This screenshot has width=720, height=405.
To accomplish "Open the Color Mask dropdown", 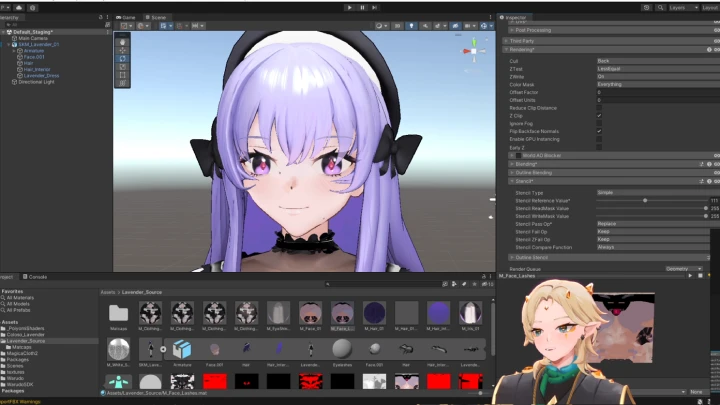I will pyautogui.click(x=658, y=84).
